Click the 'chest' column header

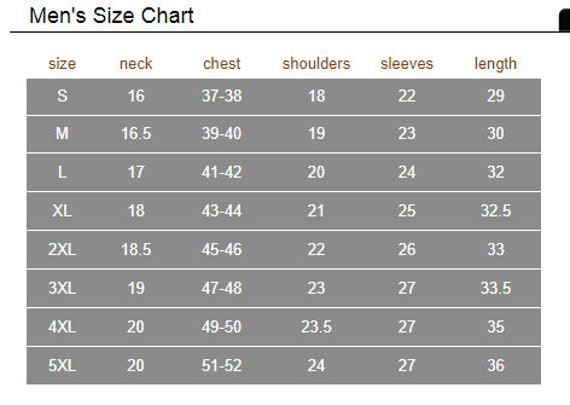click(222, 64)
